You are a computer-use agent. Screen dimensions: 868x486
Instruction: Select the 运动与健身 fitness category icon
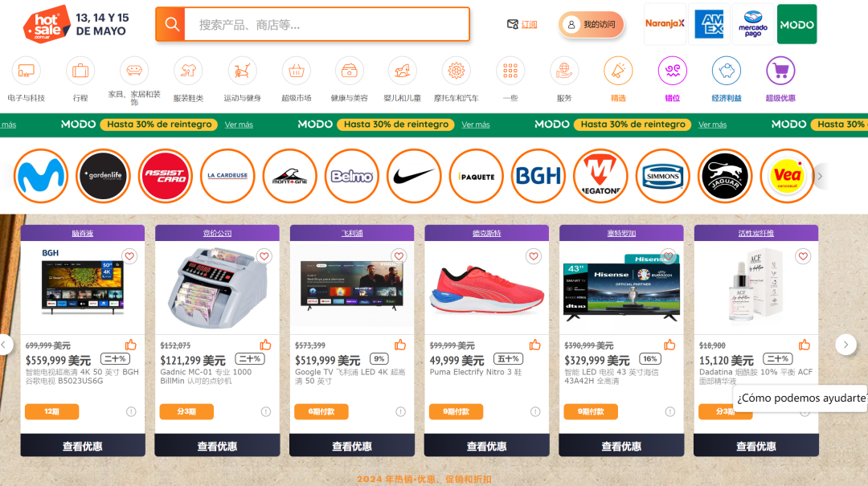coord(241,72)
